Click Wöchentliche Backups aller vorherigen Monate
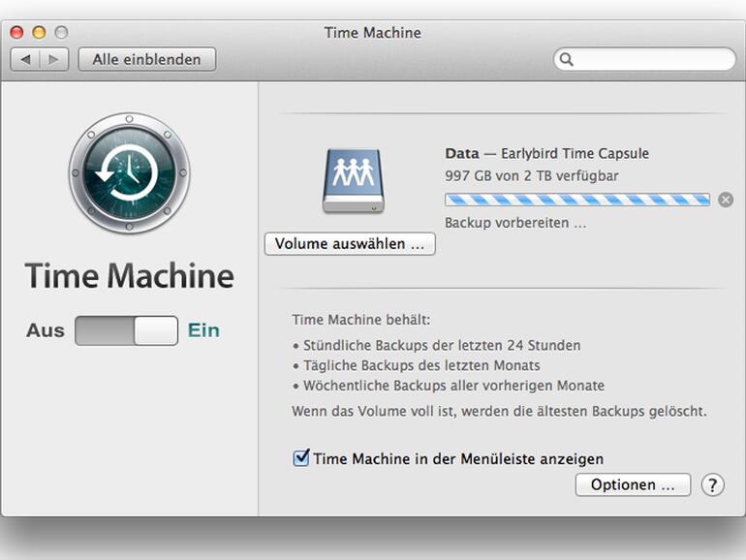 point(453,386)
